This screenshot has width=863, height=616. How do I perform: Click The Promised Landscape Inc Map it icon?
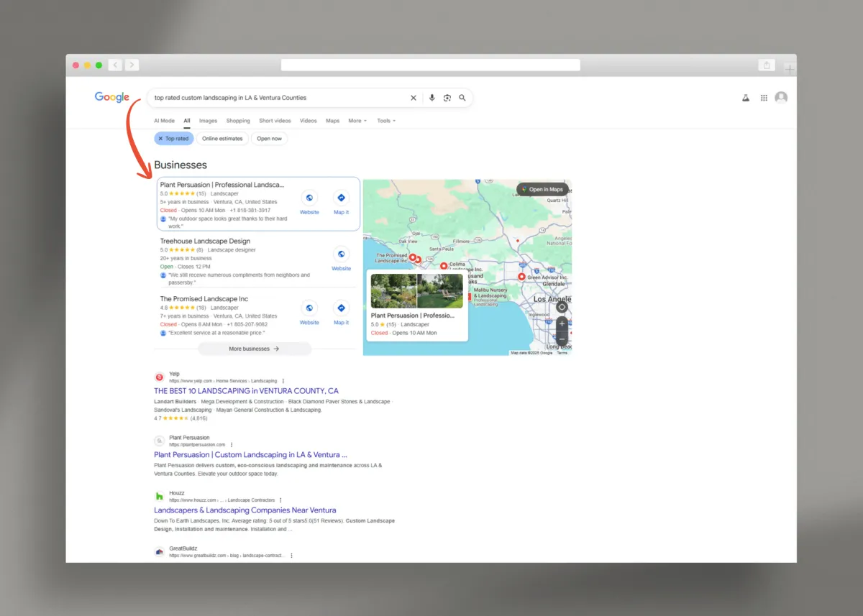click(x=341, y=308)
